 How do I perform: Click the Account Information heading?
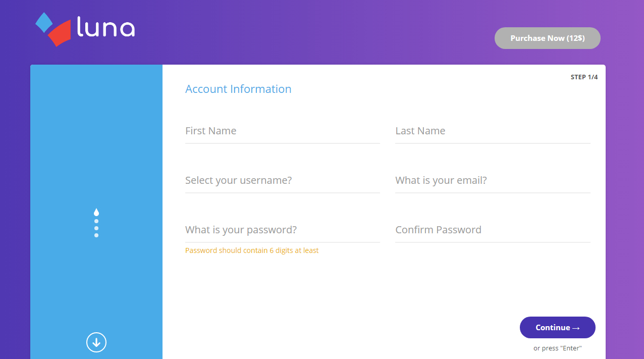coord(238,89)
